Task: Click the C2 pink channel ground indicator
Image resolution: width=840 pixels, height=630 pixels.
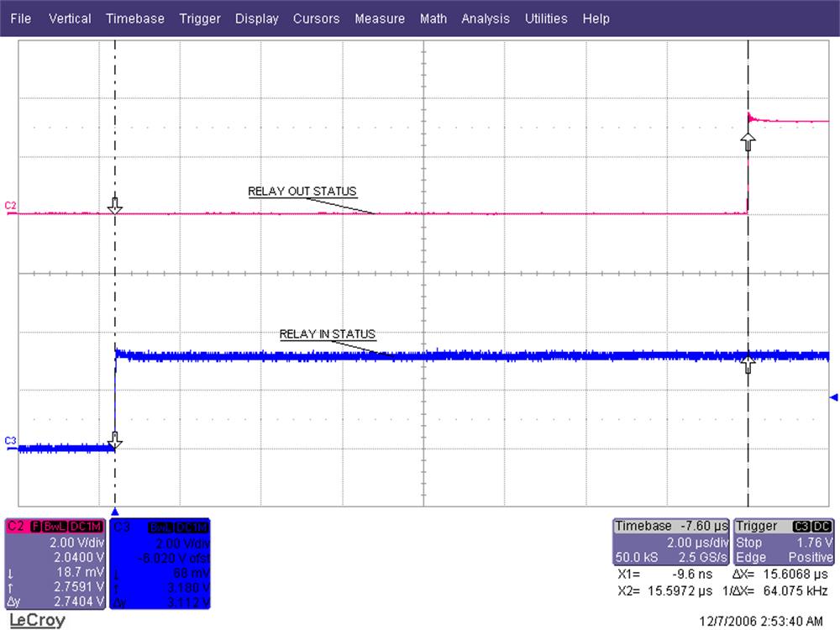Action: point(10,206)
